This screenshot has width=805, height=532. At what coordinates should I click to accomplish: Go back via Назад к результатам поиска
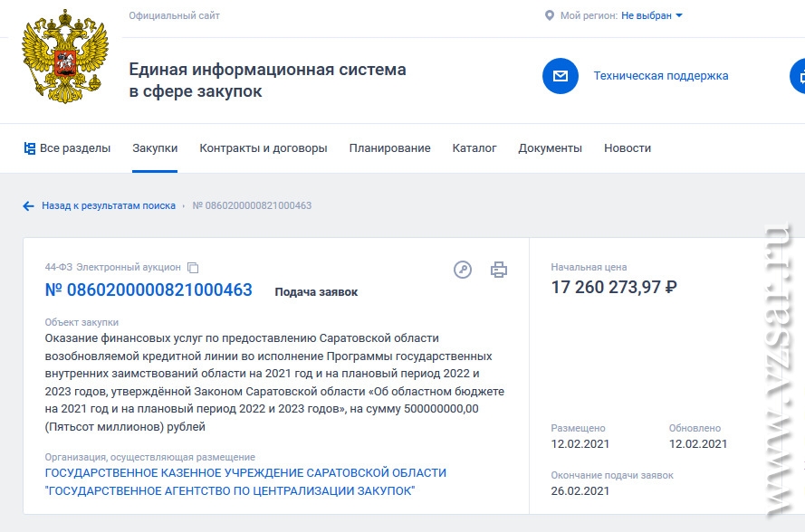[109, 205]
